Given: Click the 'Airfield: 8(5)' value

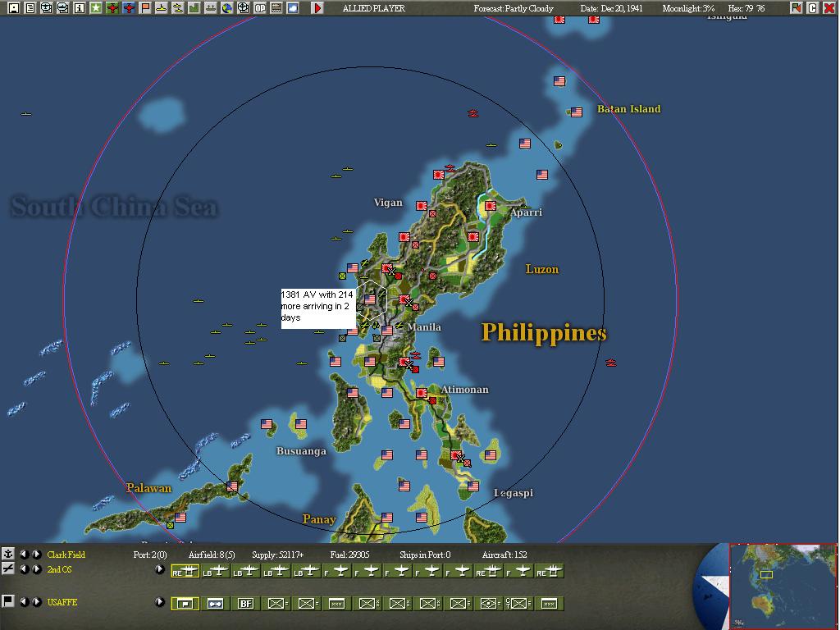Looking at the screenshot, I should pos(212,555).
